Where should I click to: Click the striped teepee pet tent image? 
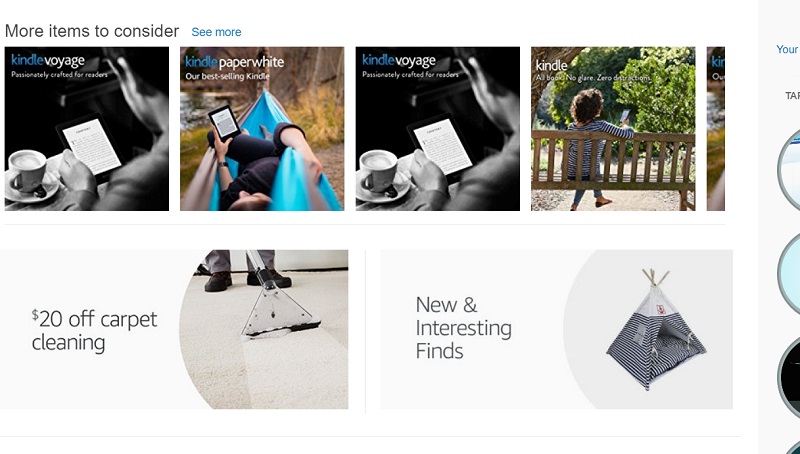[x=656, y=329]
